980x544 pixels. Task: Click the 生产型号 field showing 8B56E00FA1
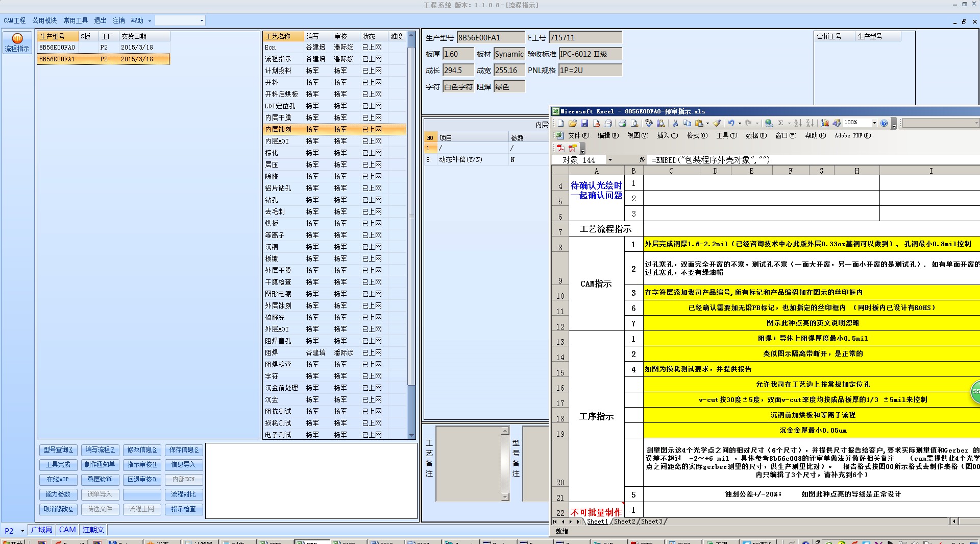point(491,37)
